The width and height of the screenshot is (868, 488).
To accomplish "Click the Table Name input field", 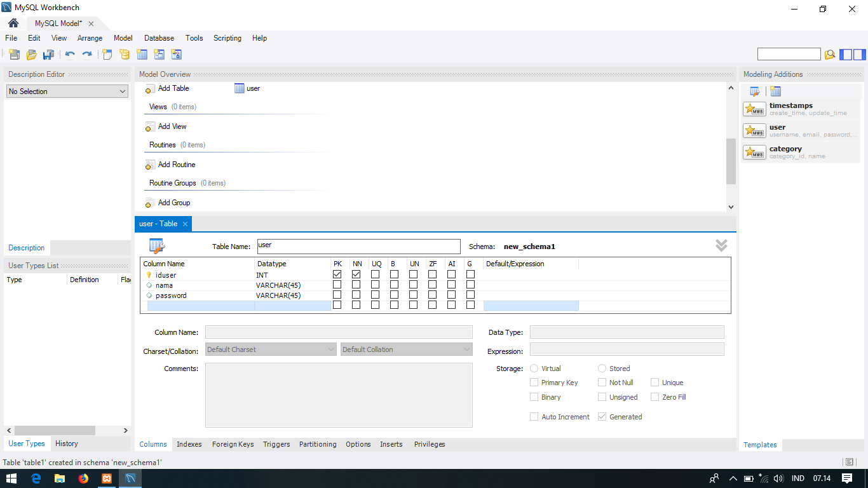I will tap(358, 246).
